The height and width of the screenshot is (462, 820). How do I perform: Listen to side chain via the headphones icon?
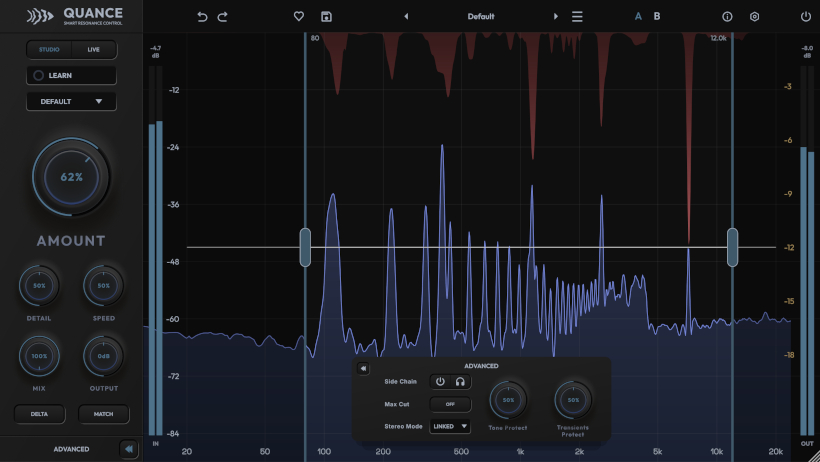pyautogui.click(x=460, y=381)
